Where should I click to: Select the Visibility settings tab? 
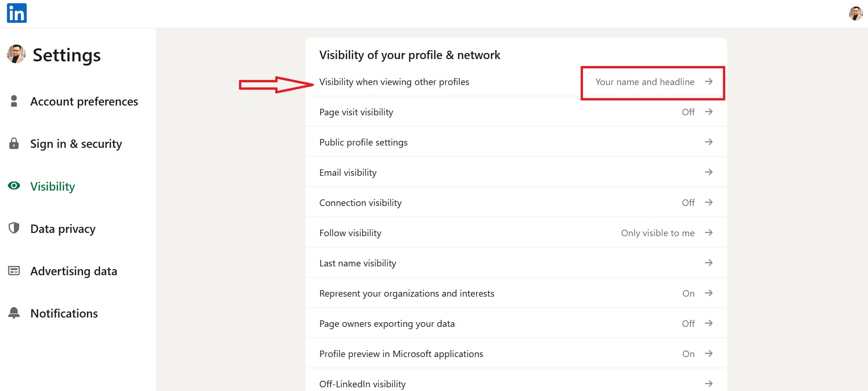pos(53,186)
